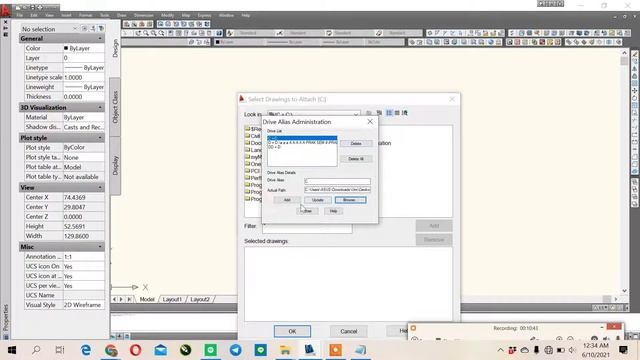Open the File menu

pos(20,15)
